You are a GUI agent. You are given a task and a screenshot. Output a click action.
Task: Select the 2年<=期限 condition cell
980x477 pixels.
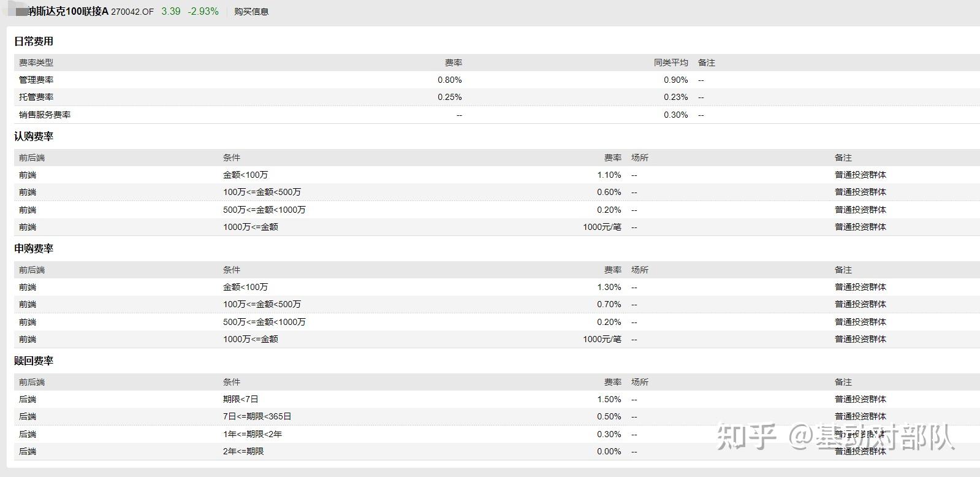point(243,451)
